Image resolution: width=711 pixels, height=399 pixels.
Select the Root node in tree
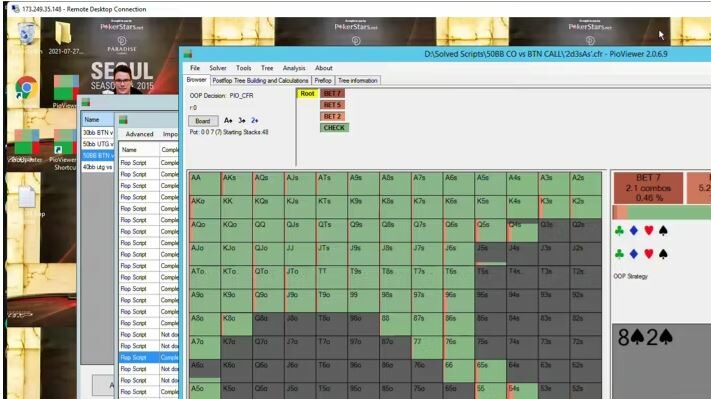307,93
